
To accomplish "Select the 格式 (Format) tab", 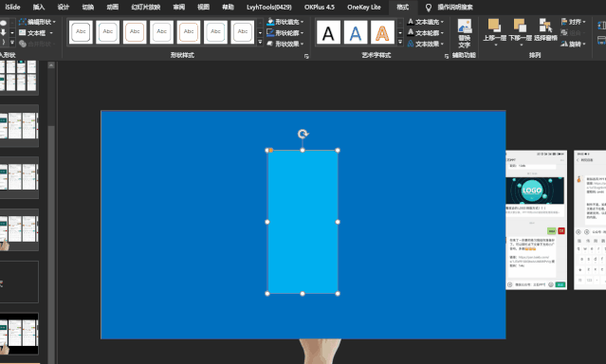I will click(403, 7).
